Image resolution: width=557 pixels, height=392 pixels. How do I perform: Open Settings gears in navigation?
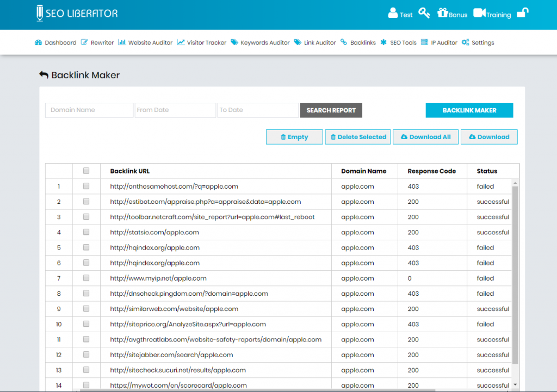pos(478,42)
